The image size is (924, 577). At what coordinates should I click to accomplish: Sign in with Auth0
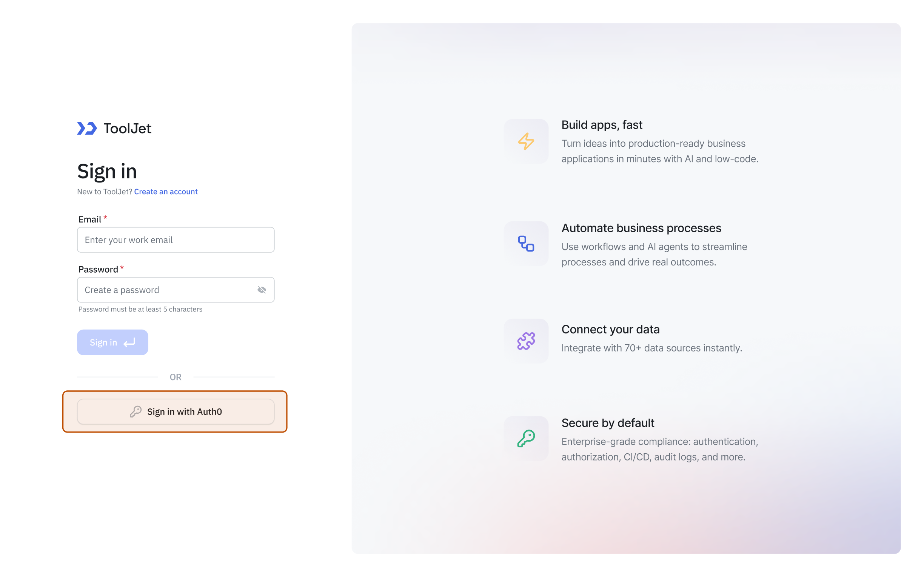click(x=176, y=411)
